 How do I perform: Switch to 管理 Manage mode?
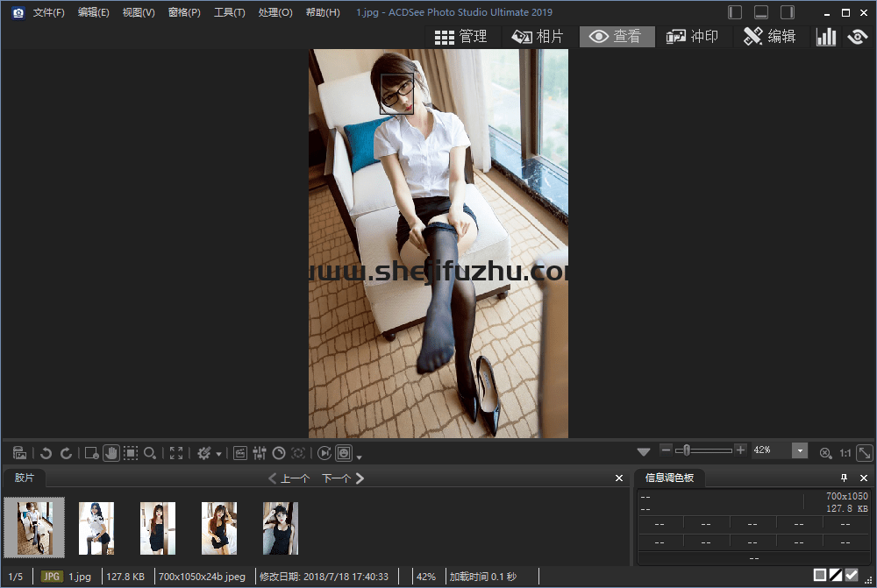pyautogui.click(x=461, y=37)
